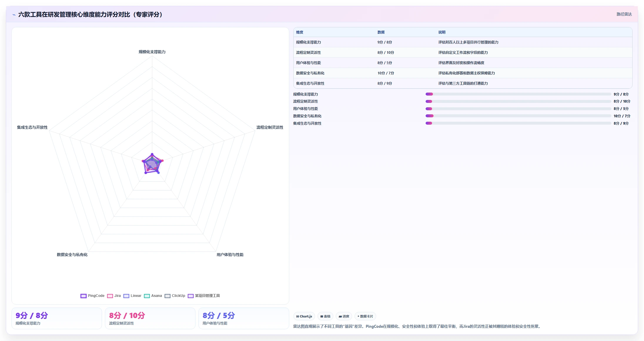Image resolution: width=644 pixels, height=341 pixels.
Task: Click the 集成生态与开放性 progress bar
Action: (518, 123)
